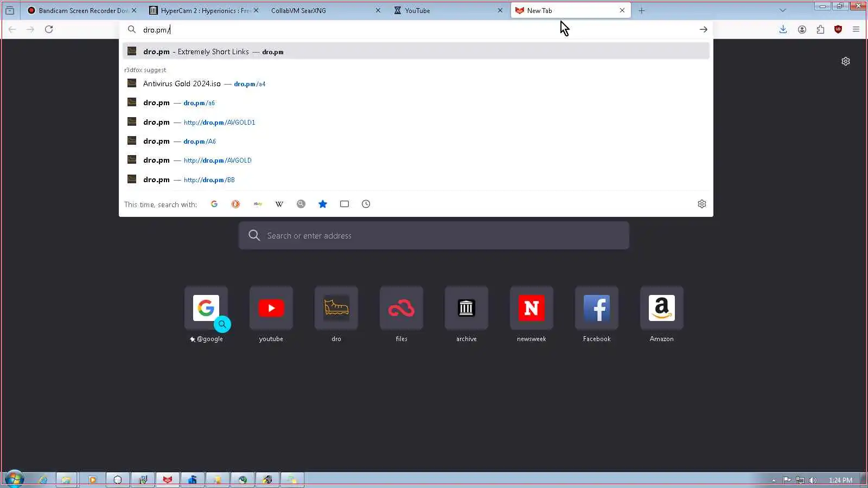Screen dimensions: 868x488
Task: Pick the dro.pm/a6 lowercase suggestion
Action: pyautogui.click(x=416, y=102)
